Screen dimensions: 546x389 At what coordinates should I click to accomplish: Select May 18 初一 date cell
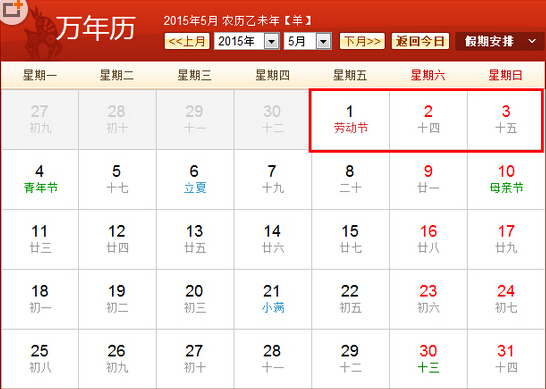click(40, 299)
